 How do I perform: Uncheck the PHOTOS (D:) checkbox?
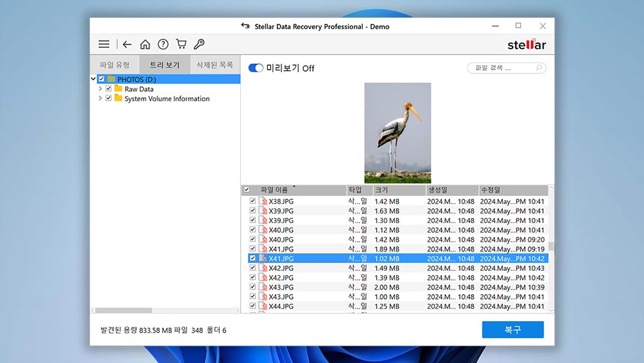tap(102, 79)
